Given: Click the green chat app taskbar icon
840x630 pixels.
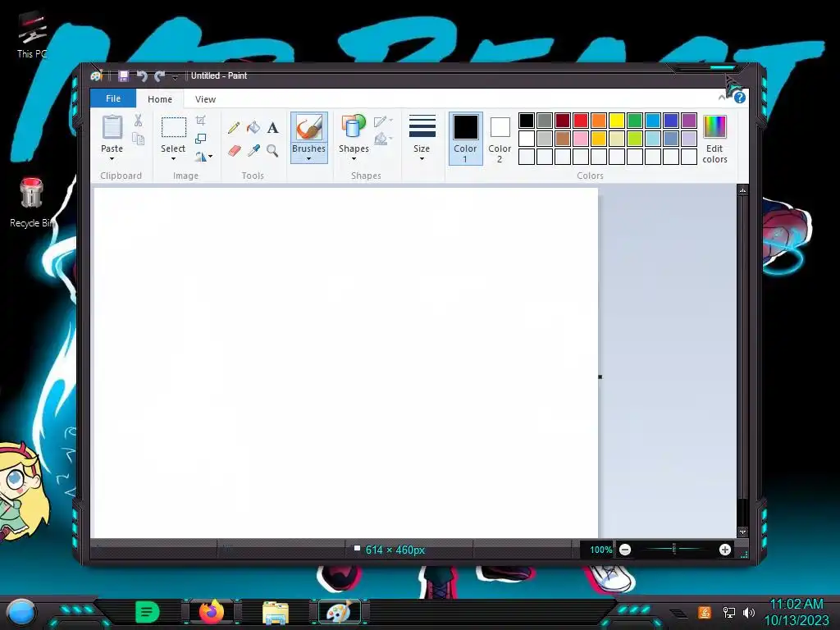Looking at the screenshot, I should click(x=148, y=612).
